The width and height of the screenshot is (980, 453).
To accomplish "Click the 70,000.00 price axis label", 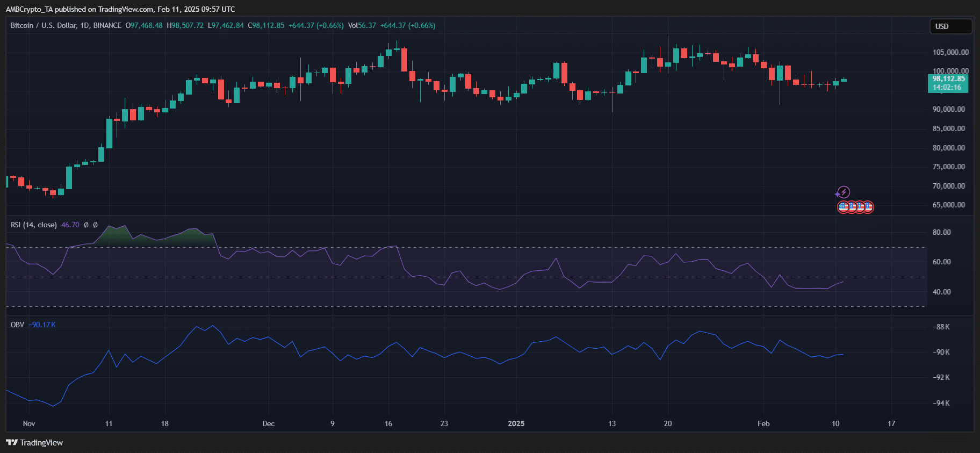I will coord(949,186).
